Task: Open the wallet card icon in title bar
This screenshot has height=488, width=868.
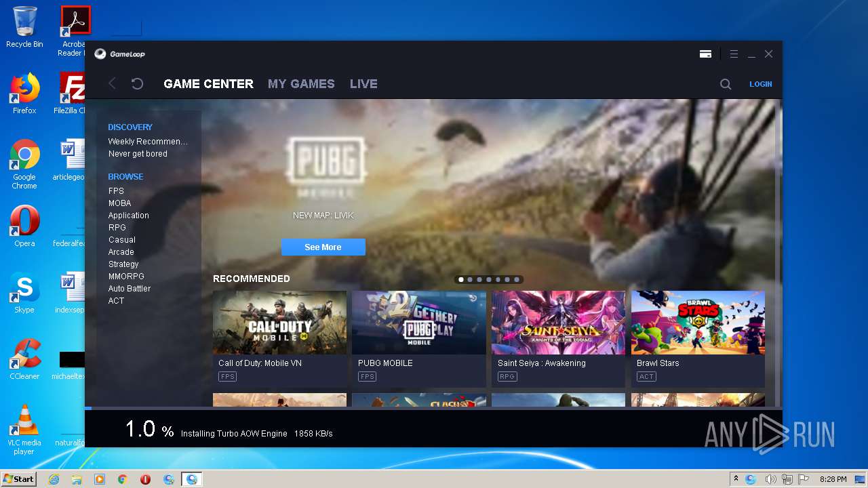Action: tap(705, 54)
